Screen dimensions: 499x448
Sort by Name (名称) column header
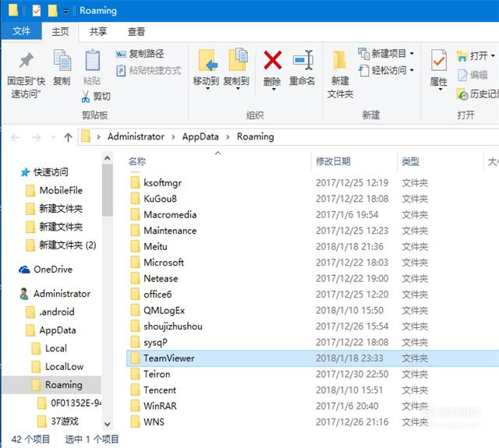pyautogui.click(x=137, y=161)
